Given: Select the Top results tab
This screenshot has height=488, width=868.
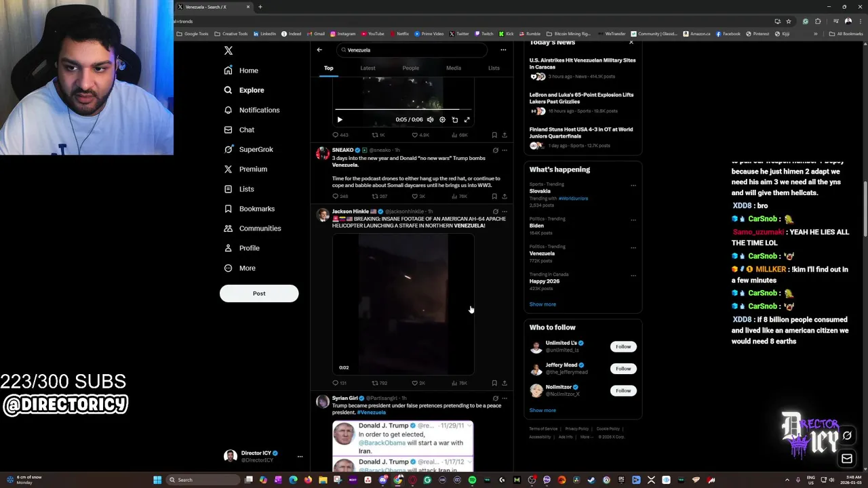Looking at the screenshot, I should click(x=328, y=68).
